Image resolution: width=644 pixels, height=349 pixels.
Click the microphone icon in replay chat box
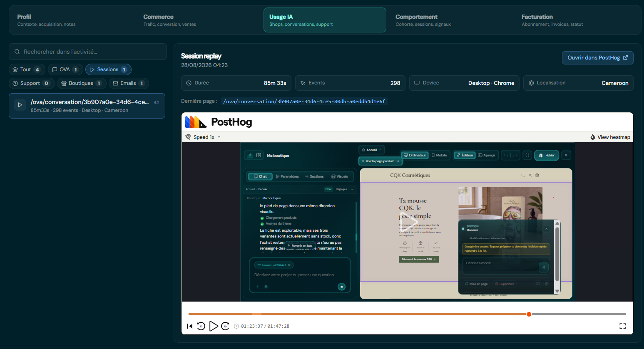tap(266, 287)
